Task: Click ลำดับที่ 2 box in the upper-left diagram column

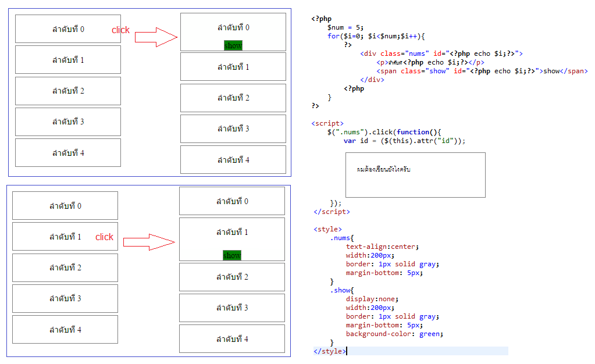Action: coord(68,91)
